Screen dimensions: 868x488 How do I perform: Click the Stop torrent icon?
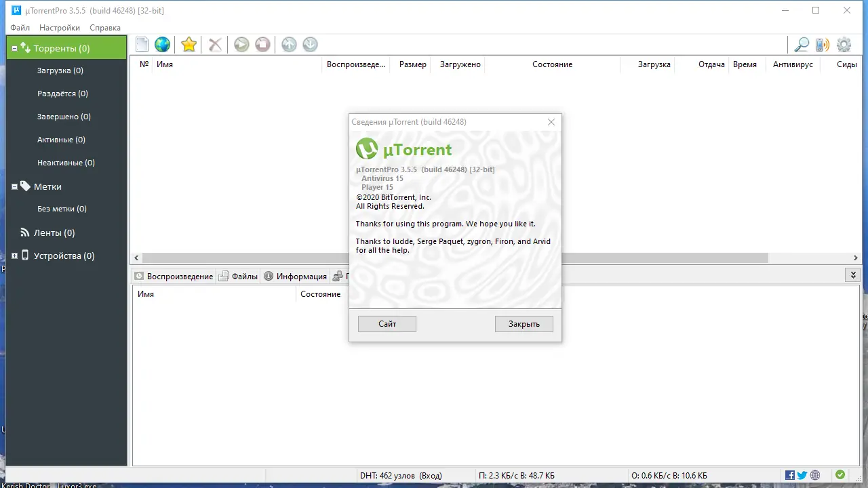[x=262, y=44]
